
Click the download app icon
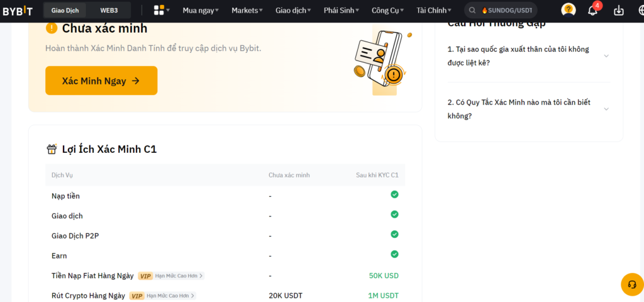[x=619, y=10]
